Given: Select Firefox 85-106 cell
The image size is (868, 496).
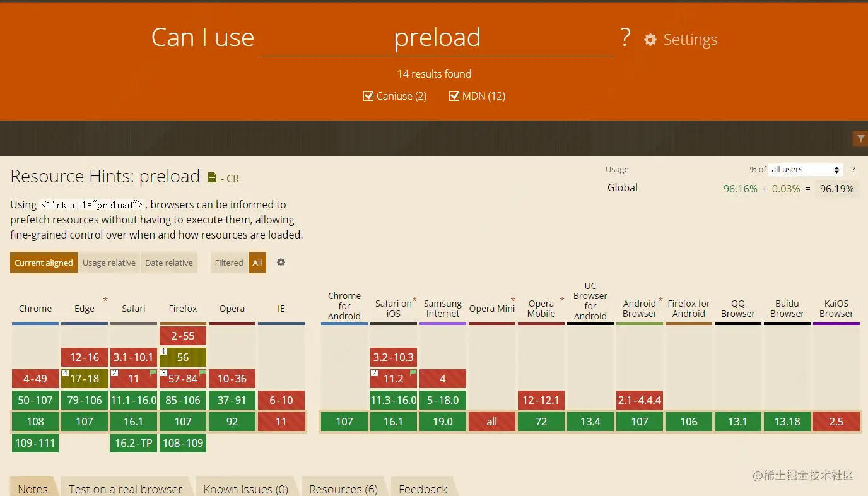Looking at the screenshot, I should click(x=183, y=400).
